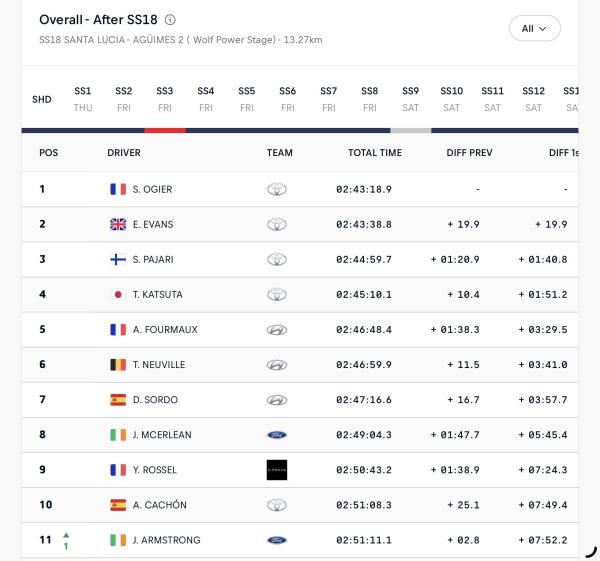600x561 pixels.
Task: Open driver T. Neuville's entry
Action: 159,365
